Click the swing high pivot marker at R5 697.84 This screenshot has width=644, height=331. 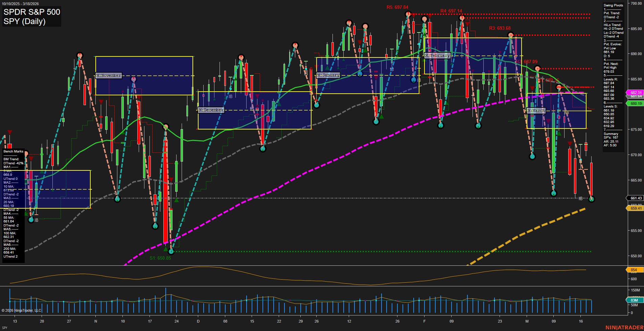[x=408, y=14]
